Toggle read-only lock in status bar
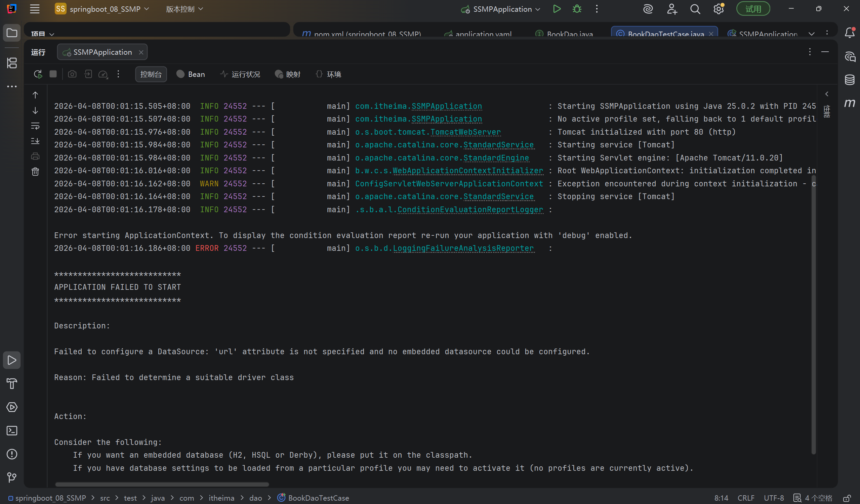 coord(847,498)
